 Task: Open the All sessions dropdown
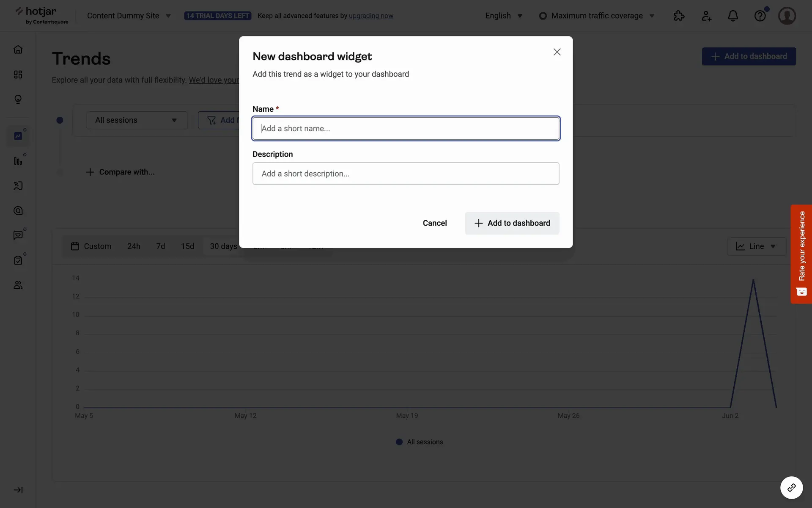tap(137, 120)
